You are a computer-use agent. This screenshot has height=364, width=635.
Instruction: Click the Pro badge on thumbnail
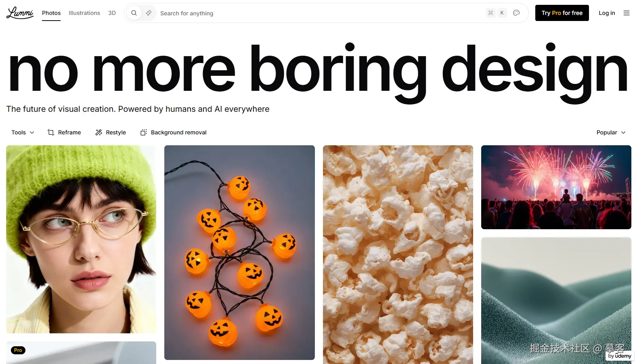coord(18,350)
